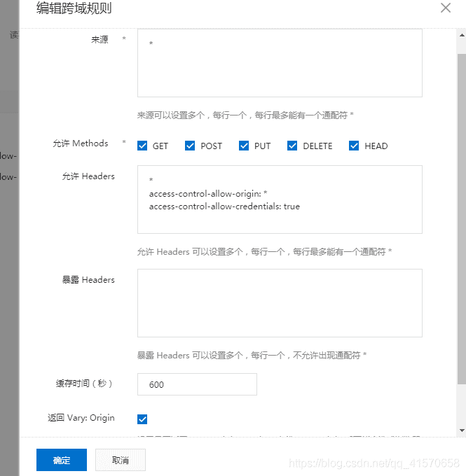Focus the empty 暴露 Headers text area
Screen dimensions: 466x476
280,303
